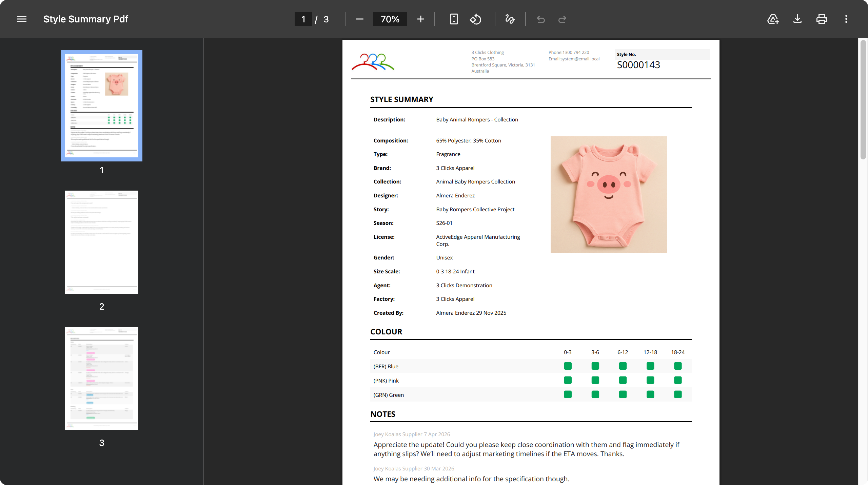Click the 'NOTES' section heading
The height and width of the screenshot is (485, 868).
point(383,414)
